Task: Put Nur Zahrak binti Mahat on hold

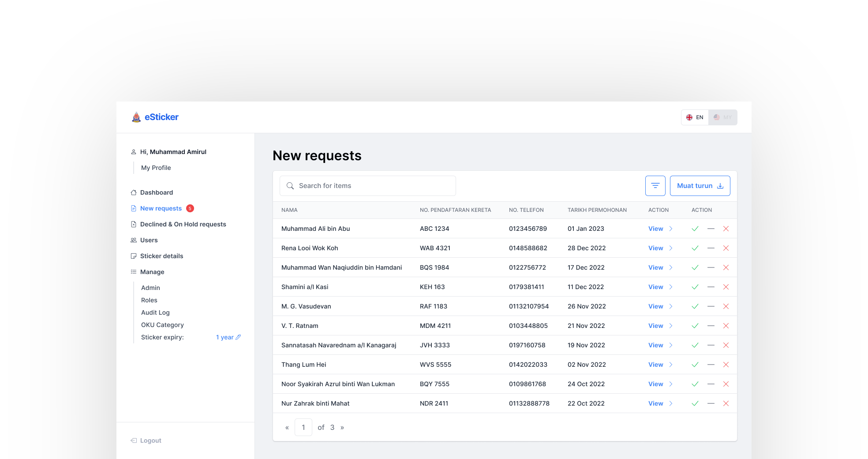Action: tap(711, 403)
